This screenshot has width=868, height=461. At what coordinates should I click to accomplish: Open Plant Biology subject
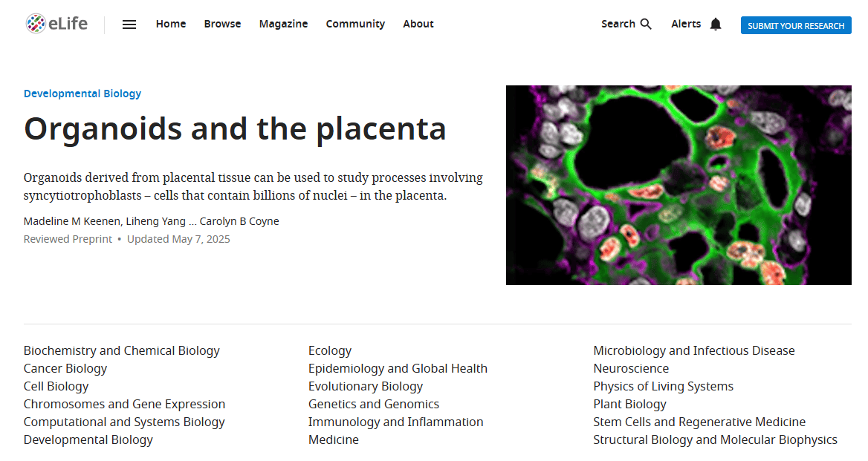click(x=629, y=404)
